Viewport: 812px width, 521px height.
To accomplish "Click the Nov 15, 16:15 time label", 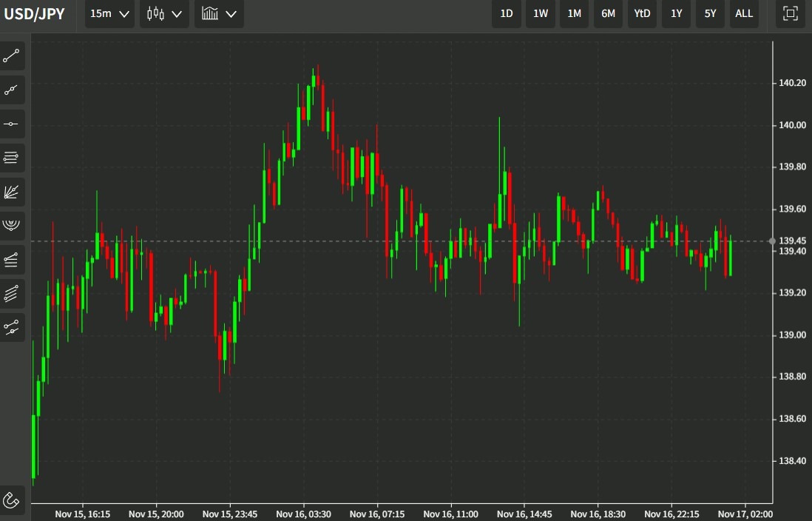I will (82, 514).
